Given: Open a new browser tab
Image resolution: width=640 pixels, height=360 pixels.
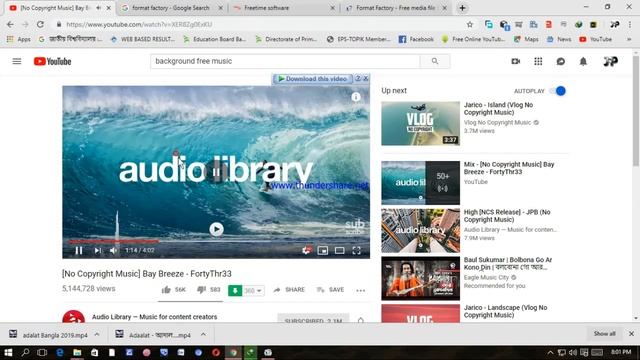Looking at the screenshot, I should pyautogui.click(x=462, y=8).
